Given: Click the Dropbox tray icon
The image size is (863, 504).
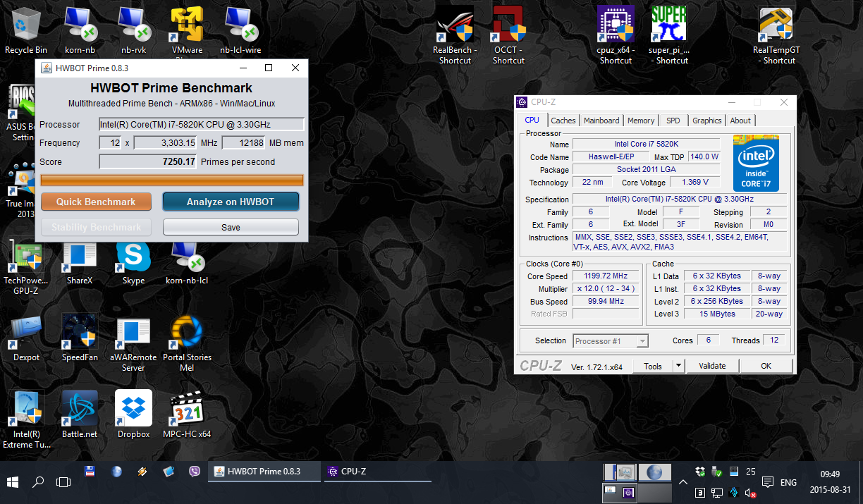Looking at the screenshot, I should point(699,472).
